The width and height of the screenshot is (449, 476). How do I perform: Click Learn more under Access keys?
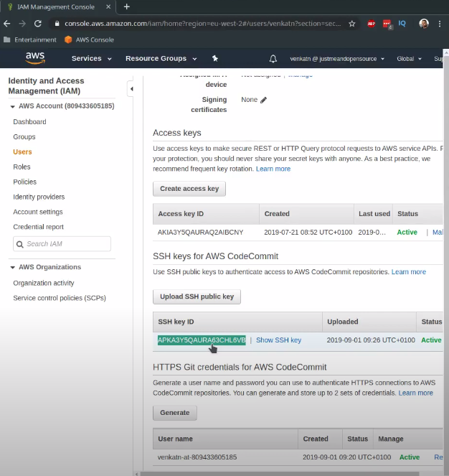click(273, 169)
